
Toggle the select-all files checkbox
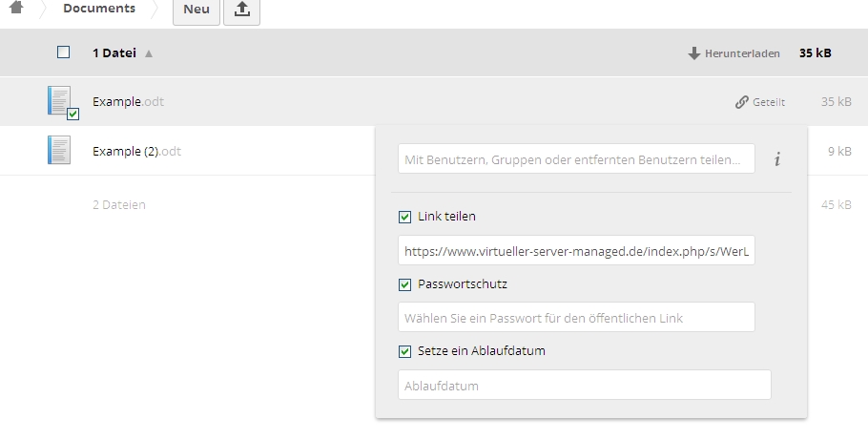[64, 52]
